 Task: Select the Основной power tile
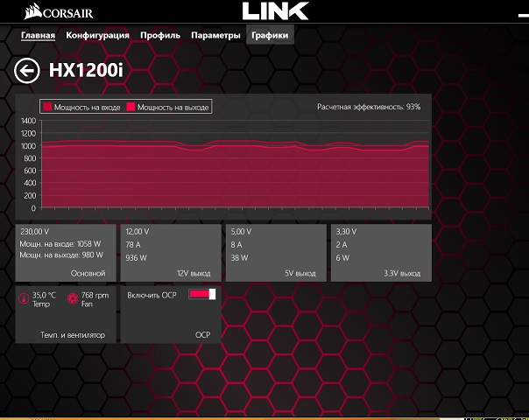[66, 252]
